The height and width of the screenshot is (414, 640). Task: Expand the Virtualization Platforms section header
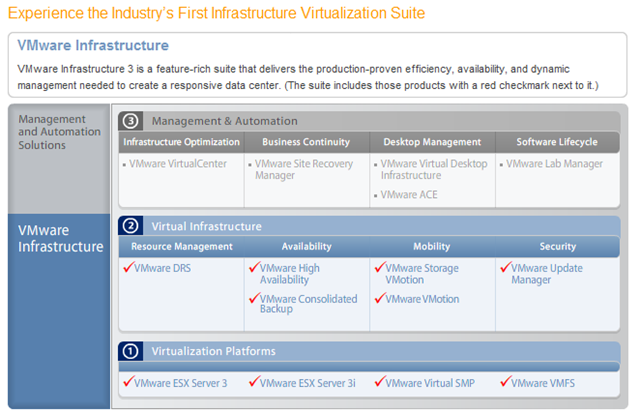[213, 351]
